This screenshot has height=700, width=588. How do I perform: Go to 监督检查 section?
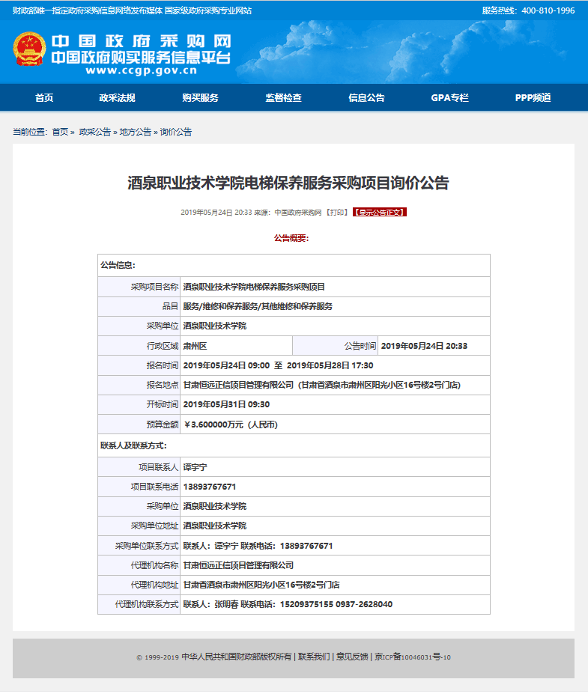(283, 98)
